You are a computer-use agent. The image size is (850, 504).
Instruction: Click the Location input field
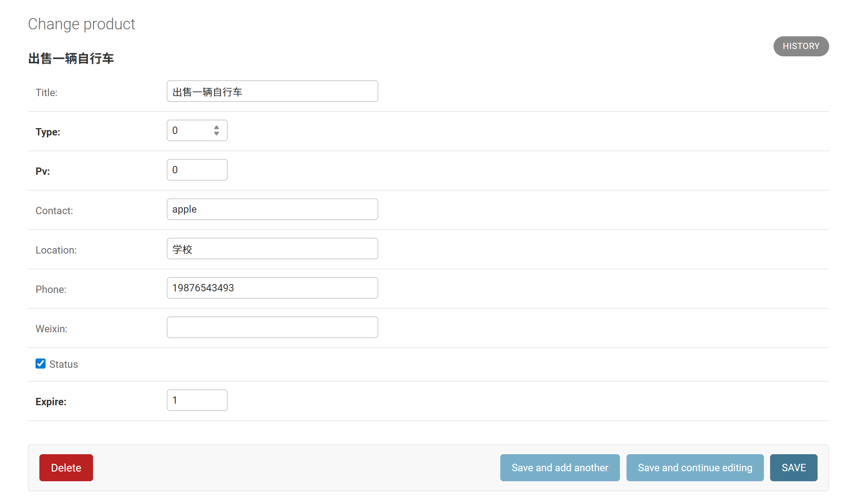pyautogui.click(x=272, y=249)
